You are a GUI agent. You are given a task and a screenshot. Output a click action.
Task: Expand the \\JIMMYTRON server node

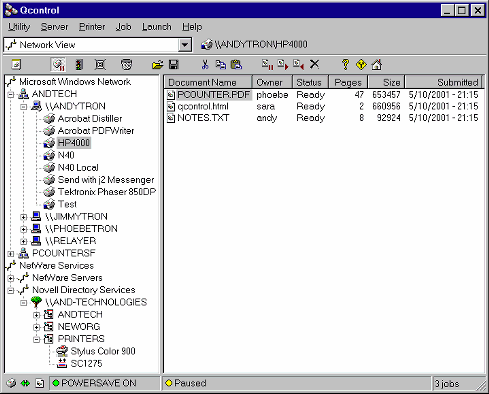[23, 217]
